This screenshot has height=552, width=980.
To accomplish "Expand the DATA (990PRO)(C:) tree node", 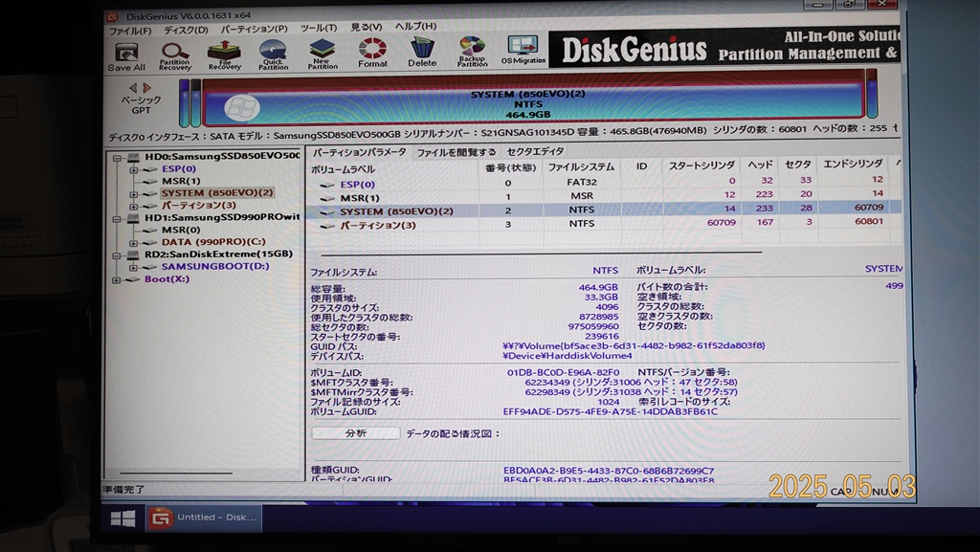I will point(133,242).
